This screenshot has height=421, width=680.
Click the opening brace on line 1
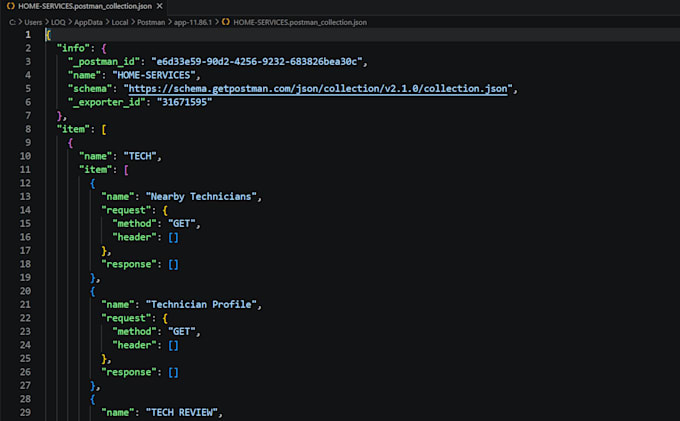(x=48, y=35)
